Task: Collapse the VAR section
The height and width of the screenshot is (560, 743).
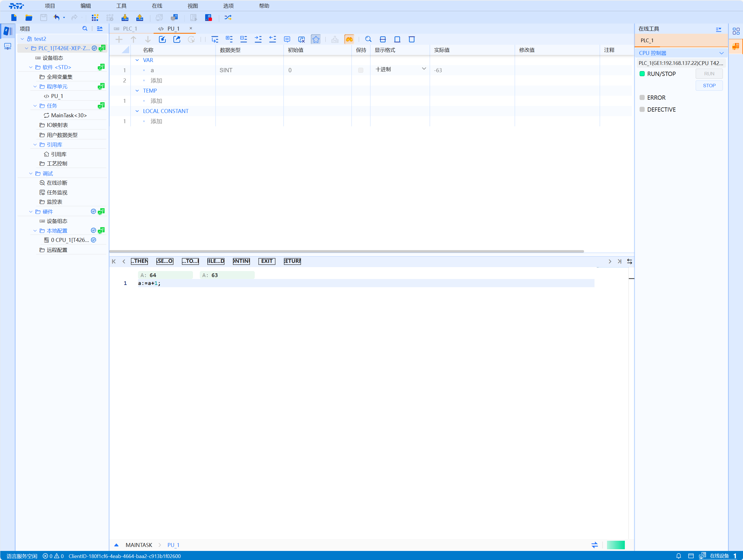Action: point(137,60)
